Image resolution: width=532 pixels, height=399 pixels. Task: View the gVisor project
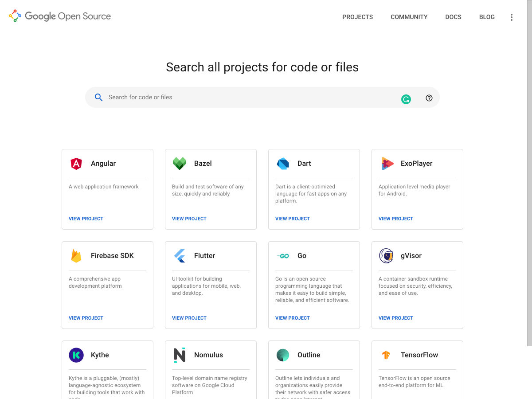pos(396,318)
